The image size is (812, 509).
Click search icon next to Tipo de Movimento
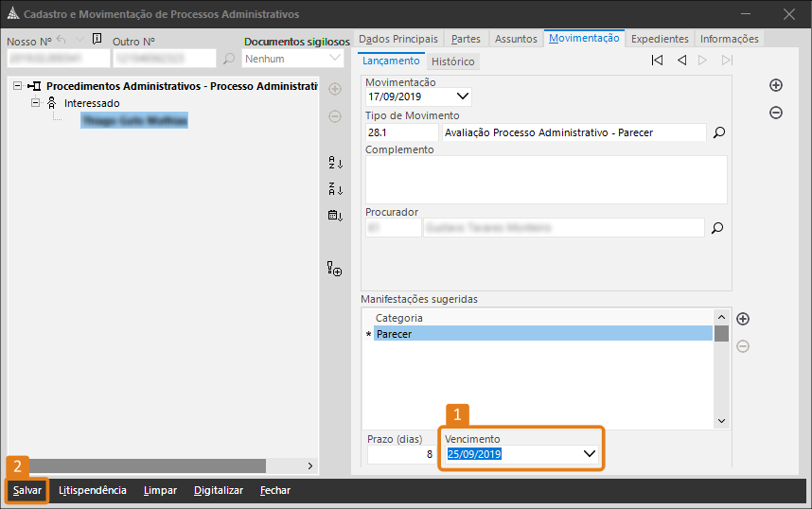tap(718, 133)
